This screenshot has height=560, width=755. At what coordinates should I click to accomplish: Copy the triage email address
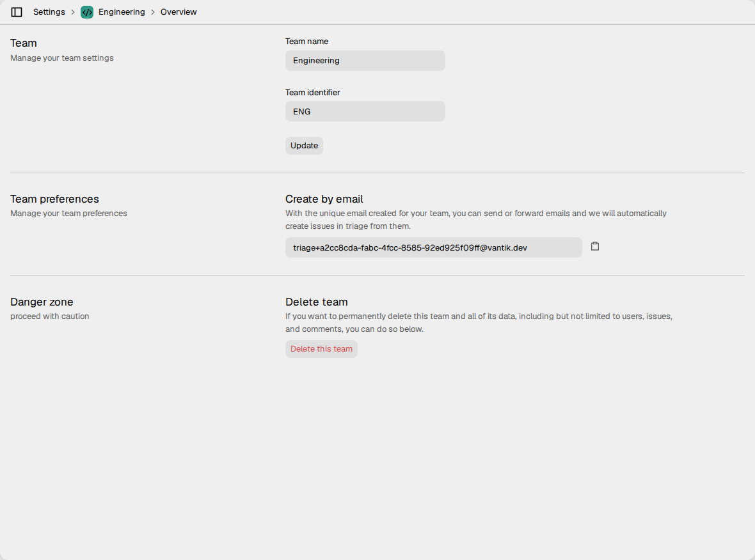tap(595, 246)
